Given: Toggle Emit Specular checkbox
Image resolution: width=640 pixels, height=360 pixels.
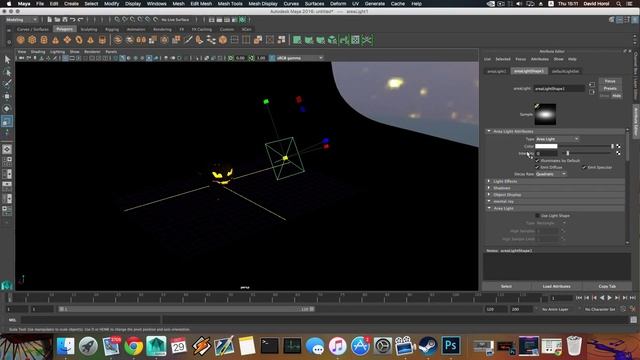Looking at the screenshot, I should (x=584, y=167).
